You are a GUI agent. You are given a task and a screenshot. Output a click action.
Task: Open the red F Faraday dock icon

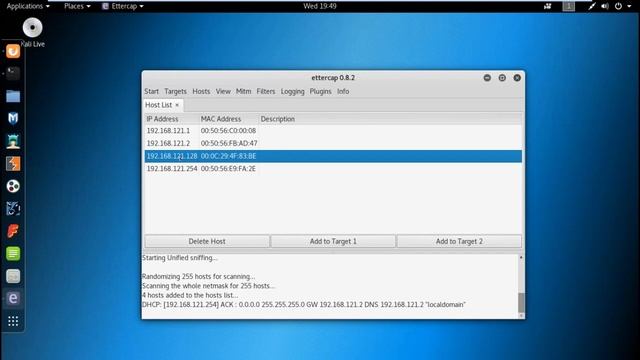13,231
